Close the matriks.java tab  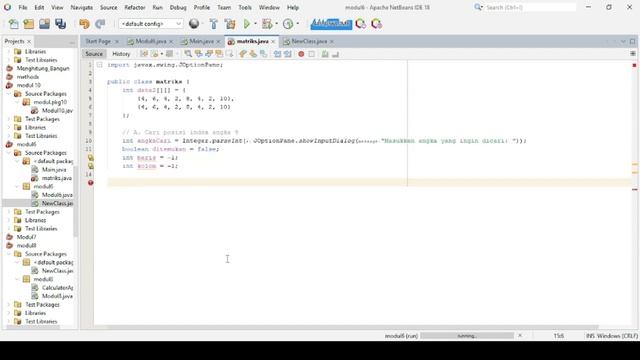pos(273,42)
